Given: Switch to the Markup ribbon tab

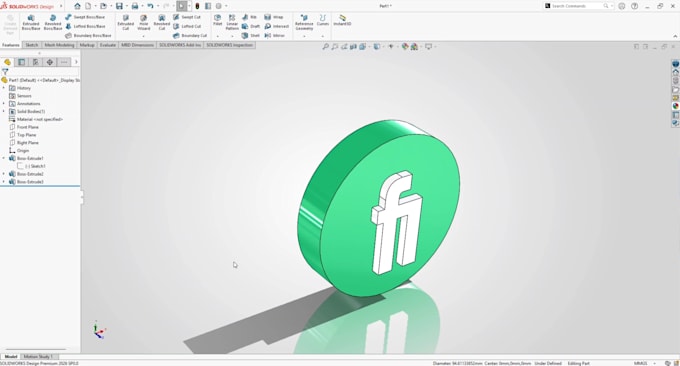Looking at the screenshot, I should (x=87, y=45).
